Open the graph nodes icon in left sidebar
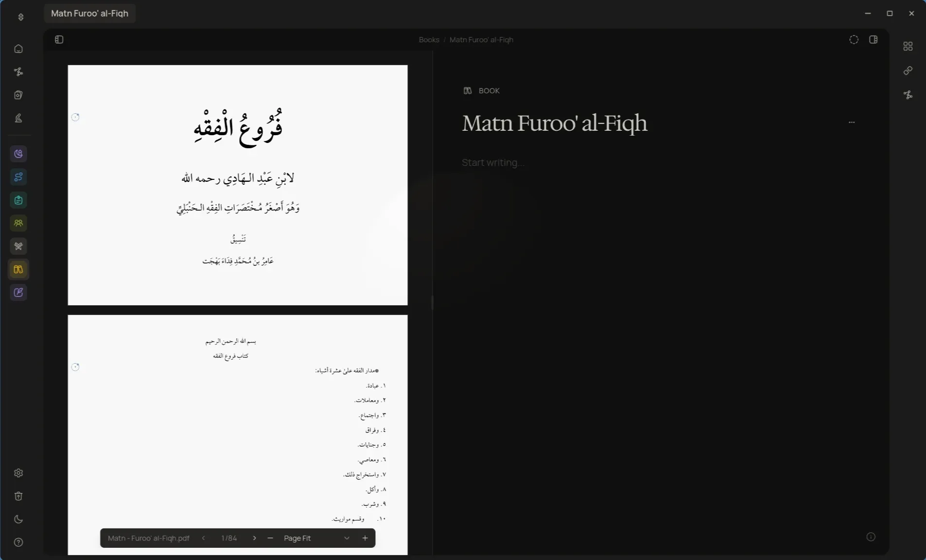This screenshot has width=926, height=560. click(18, 72)
